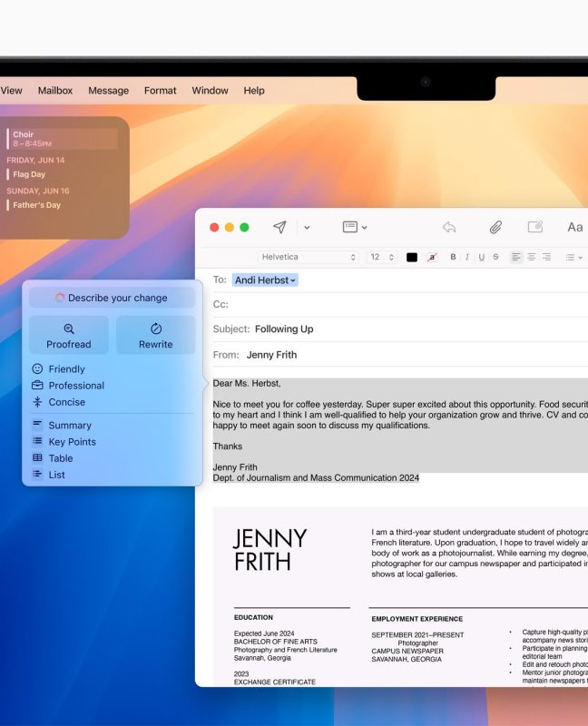This screenshot has width=588, height=726.
Task: Click the markup/edit attachment icon
Action: pyautogui.click(x=535, y=226)
